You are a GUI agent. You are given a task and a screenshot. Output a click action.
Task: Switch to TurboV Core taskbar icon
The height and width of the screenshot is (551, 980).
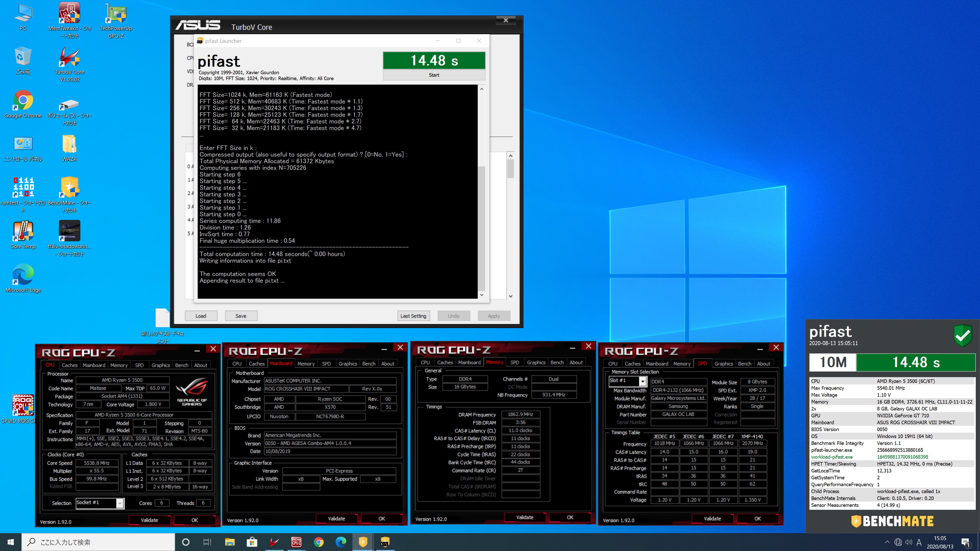274,542
